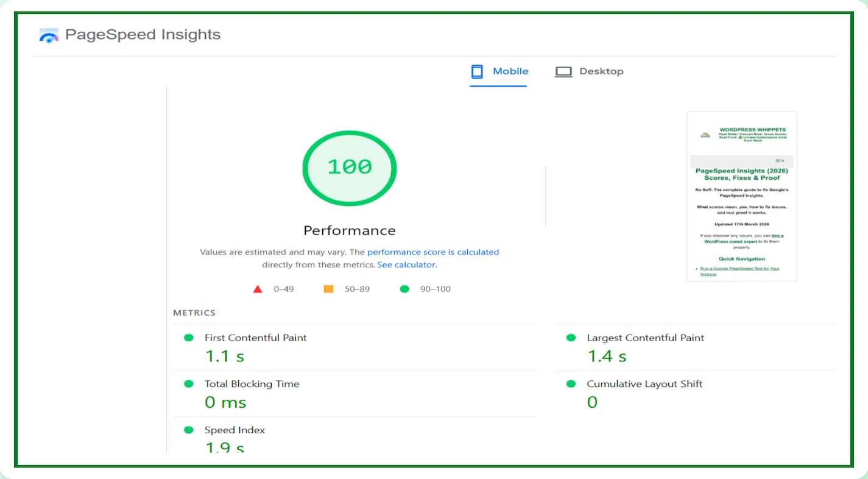The image size is (868, 479).
Task: Click the page screenshot thumbnail
Action: pyautogui.click(x=741, y=196)
